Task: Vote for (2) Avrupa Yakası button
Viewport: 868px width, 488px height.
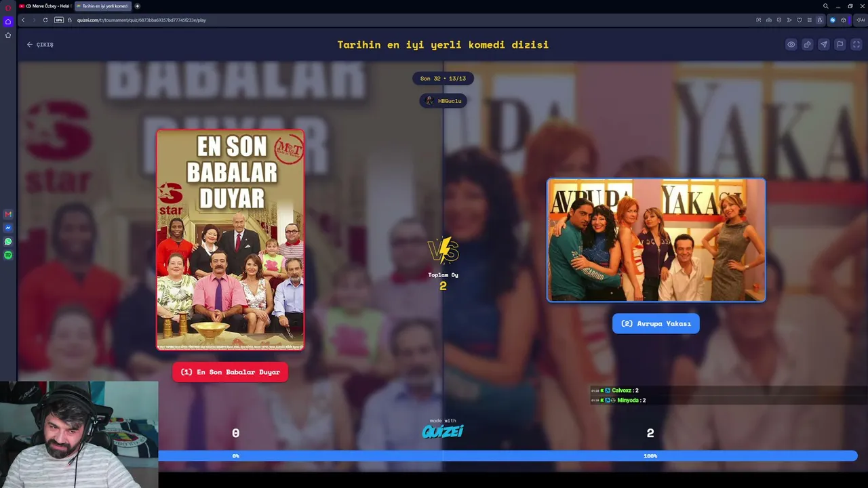Action: [656, 323]
